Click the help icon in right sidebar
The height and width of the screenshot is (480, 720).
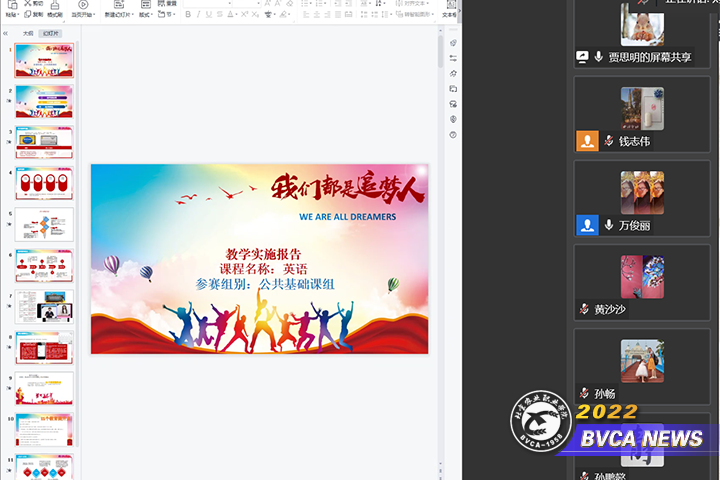pyautogui.click(x=453, y=134)
